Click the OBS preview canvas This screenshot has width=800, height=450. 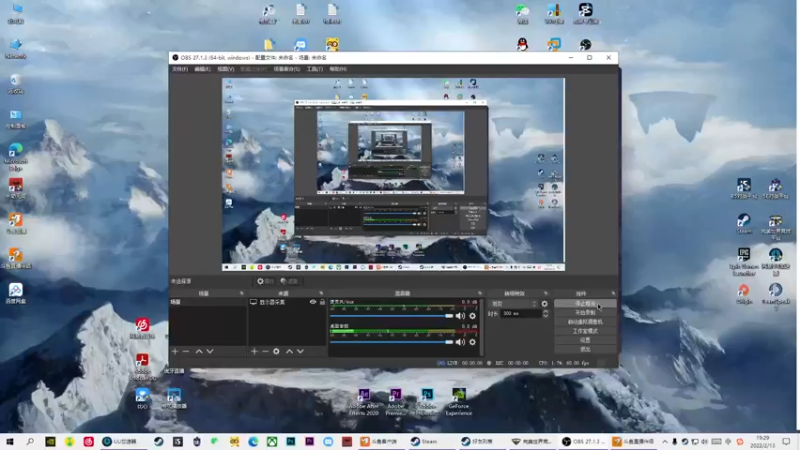393,174
